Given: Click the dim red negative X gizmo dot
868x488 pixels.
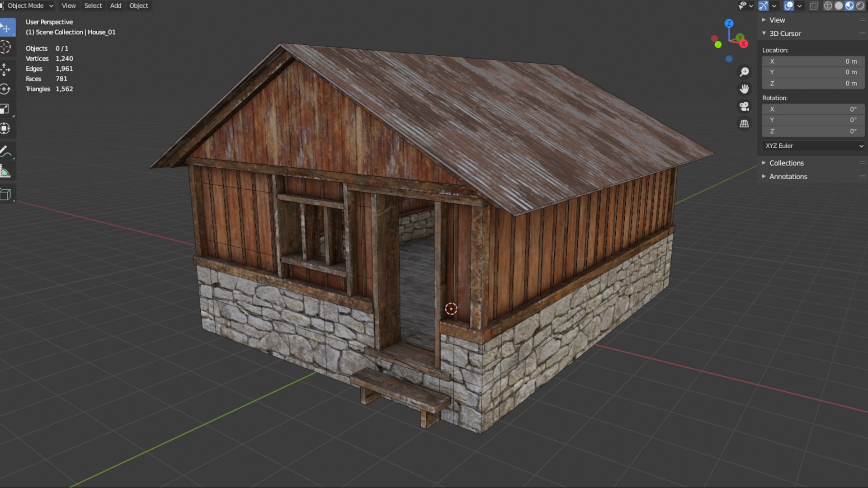Looking at the screenshot, I should (x=714, y=38).
